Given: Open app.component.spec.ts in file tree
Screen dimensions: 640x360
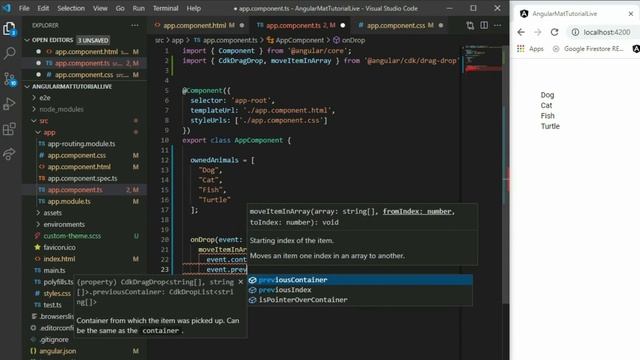Looking at the screenshot, I should [x=82, y=178].
